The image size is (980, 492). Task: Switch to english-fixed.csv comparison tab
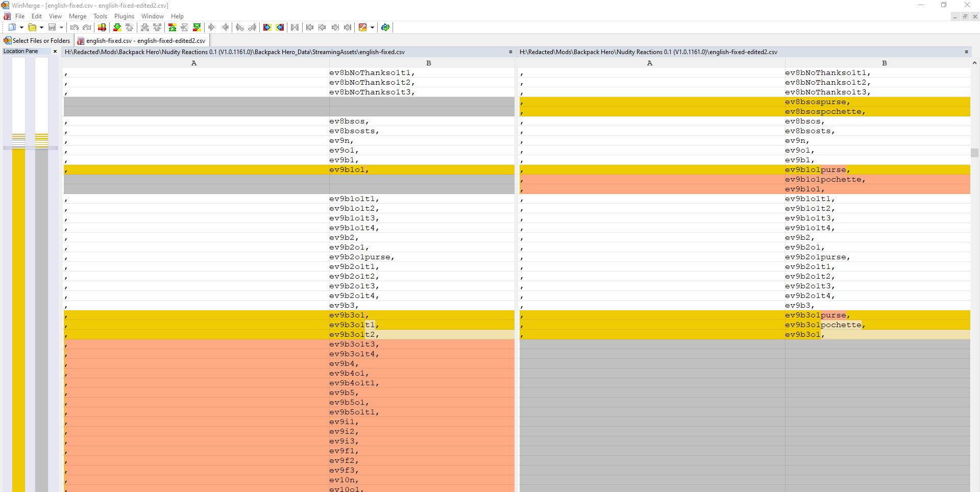142,40
